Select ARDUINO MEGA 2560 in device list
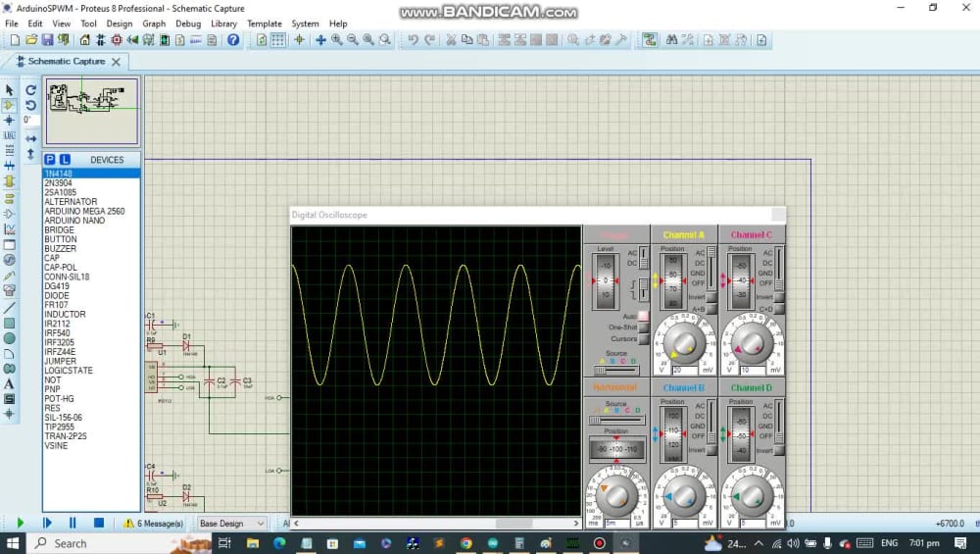The image size is (980, 554). click(84, 211)
